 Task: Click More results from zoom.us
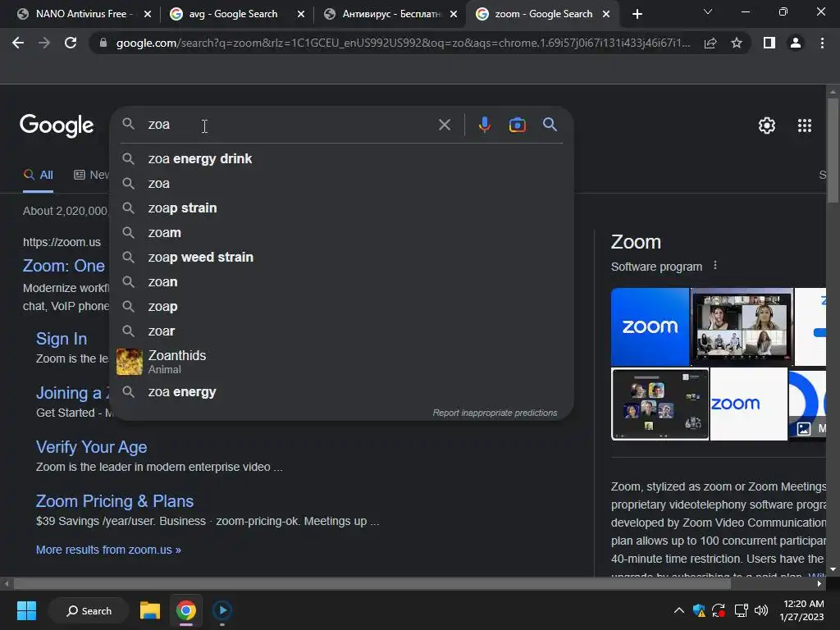click(x=108, y=550)
